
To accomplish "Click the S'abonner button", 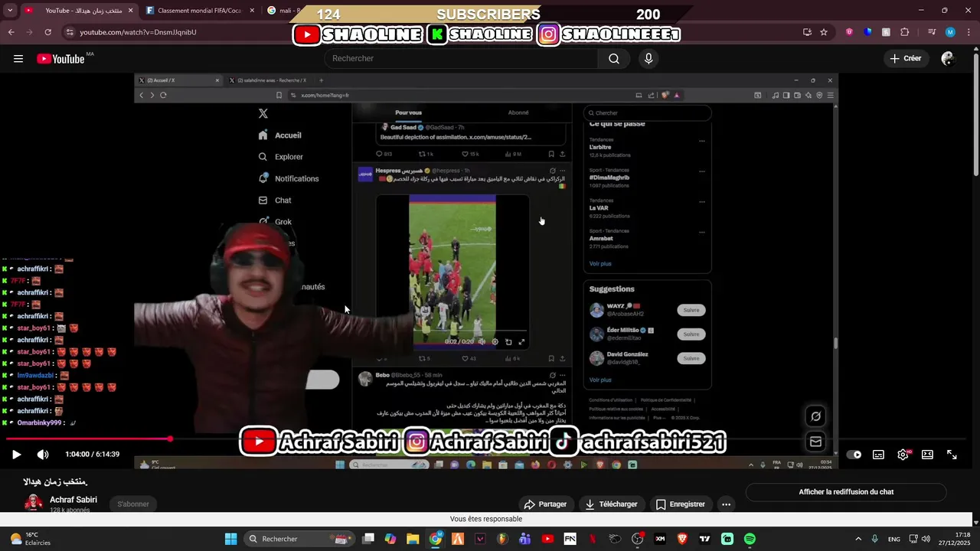I will coord(133,504).
